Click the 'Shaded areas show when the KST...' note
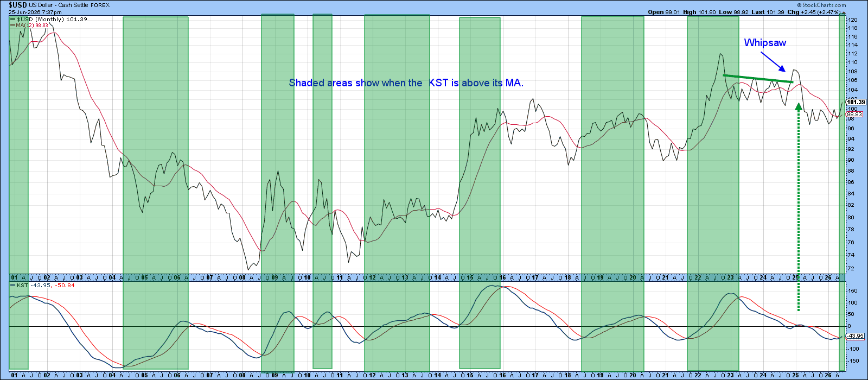Image resolution: width=868 pixels, height=380 pixels. [406, 83]
